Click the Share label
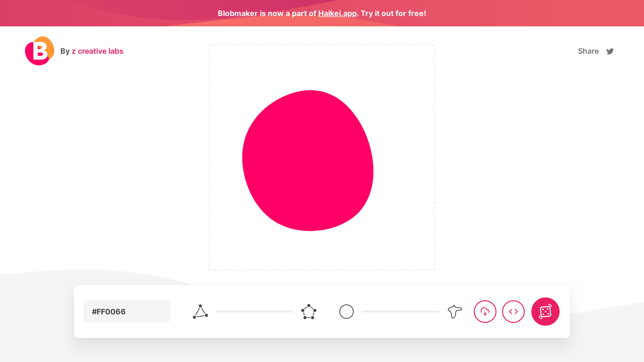This screenshot has height=362, width=644. [588, 51]
